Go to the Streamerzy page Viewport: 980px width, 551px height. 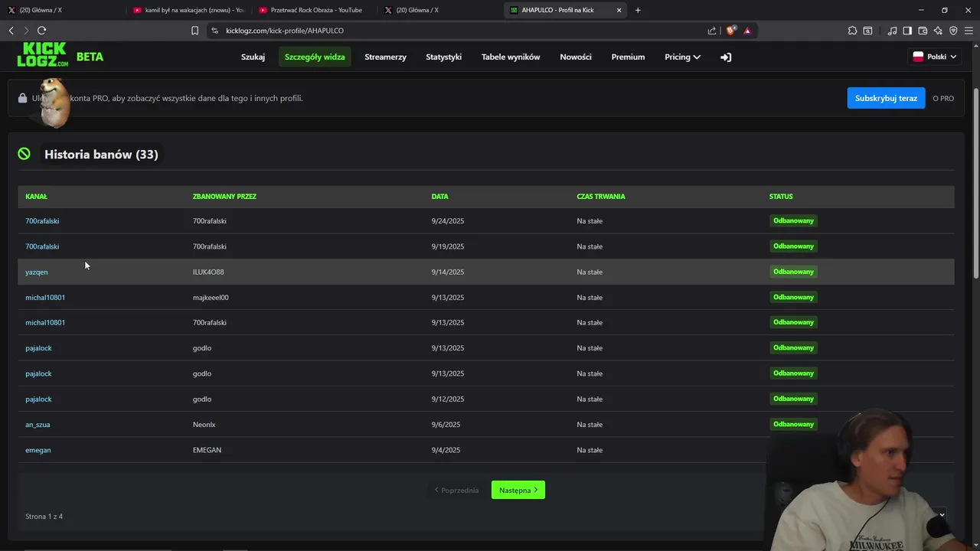pyautogui.click(x=385, y=57)
